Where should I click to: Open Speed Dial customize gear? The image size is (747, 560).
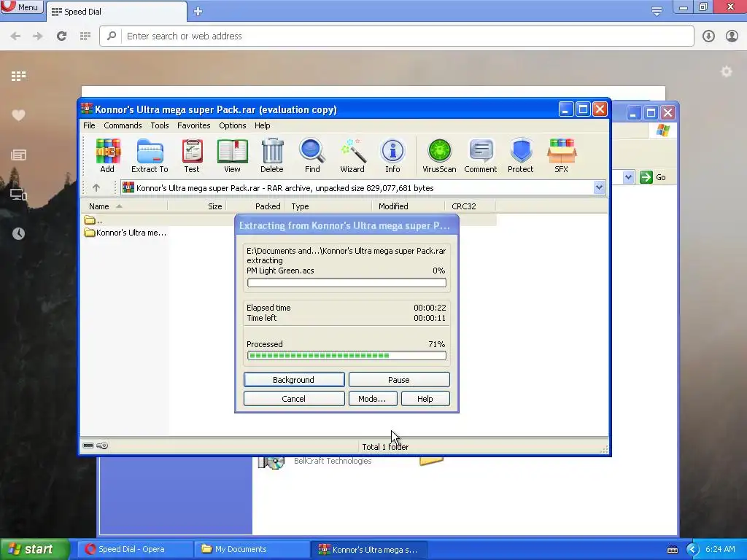tap(726, 72)
